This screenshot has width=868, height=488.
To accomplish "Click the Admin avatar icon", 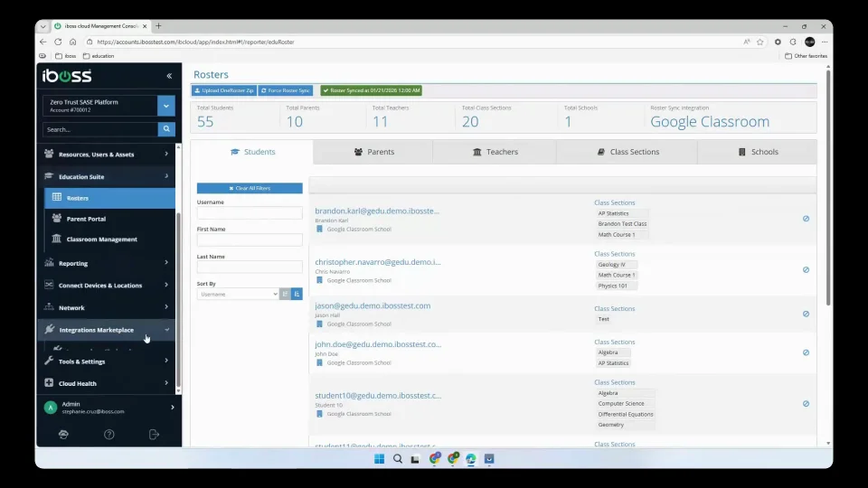I will click(51, 408).
